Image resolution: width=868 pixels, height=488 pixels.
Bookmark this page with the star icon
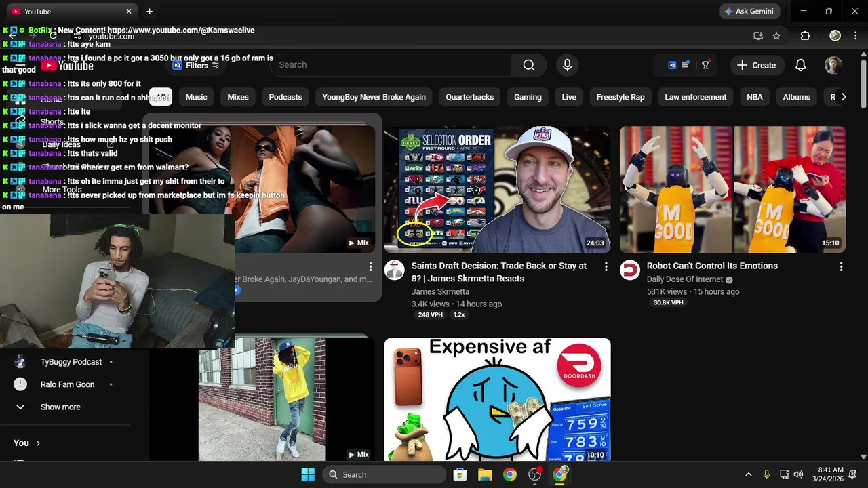tap(776, 36)
